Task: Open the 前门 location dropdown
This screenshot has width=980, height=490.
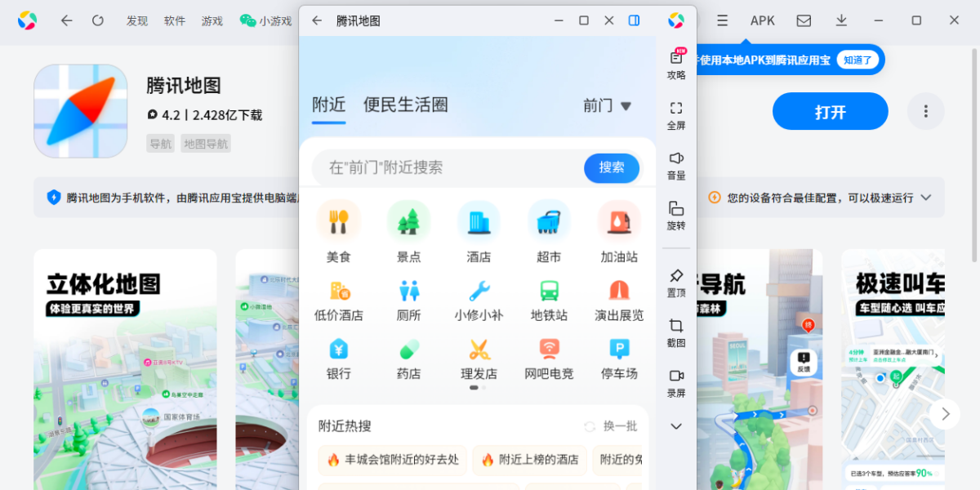Action: point(608,105)
